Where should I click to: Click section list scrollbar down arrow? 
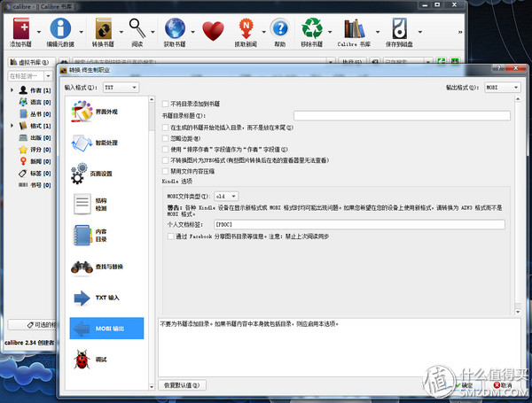pyautogui.click(x=152, y=386)
